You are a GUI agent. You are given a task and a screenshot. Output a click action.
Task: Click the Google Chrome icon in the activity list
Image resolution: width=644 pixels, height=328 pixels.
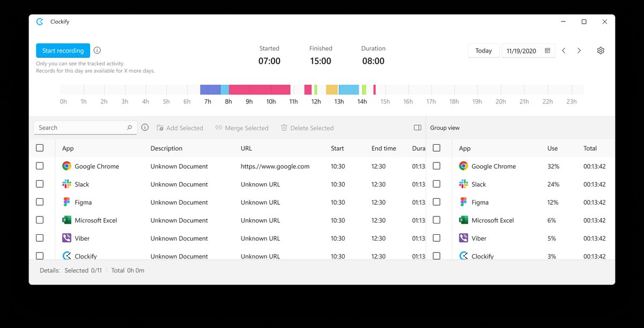point(67,166)
